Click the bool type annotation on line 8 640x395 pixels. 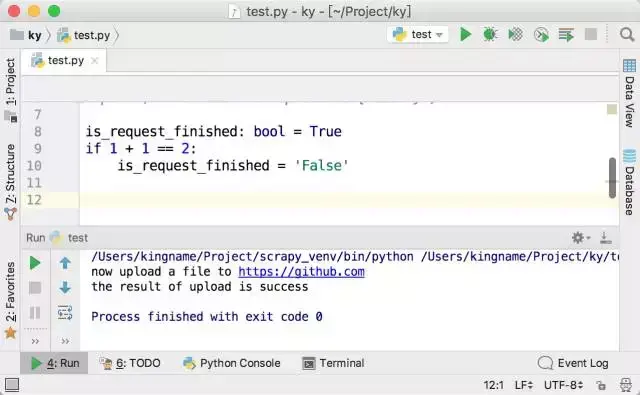click(269, 131)
